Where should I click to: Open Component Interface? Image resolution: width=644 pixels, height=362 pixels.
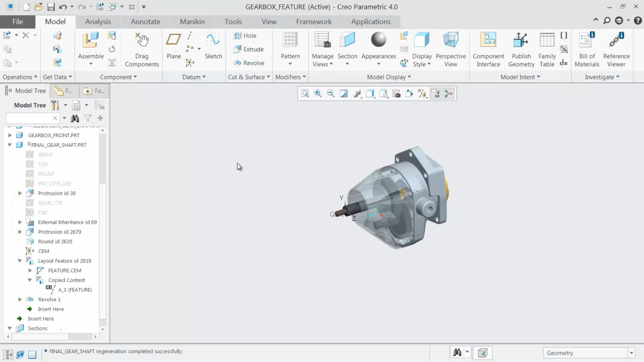(x=488, y=50)
